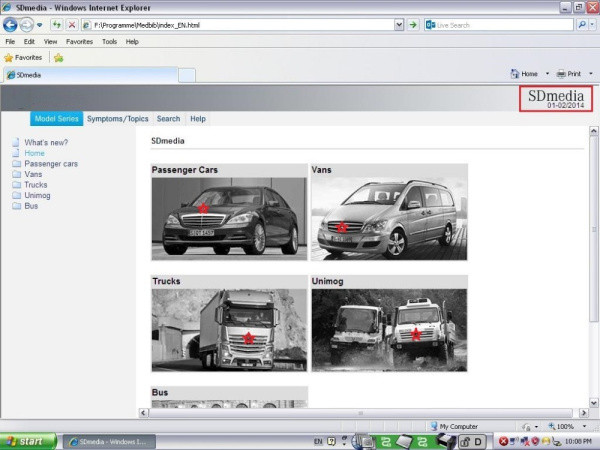Refresh the page with the green arrows icon
The height and width of the screenshot is (450, 600).
tap(57, 25)
